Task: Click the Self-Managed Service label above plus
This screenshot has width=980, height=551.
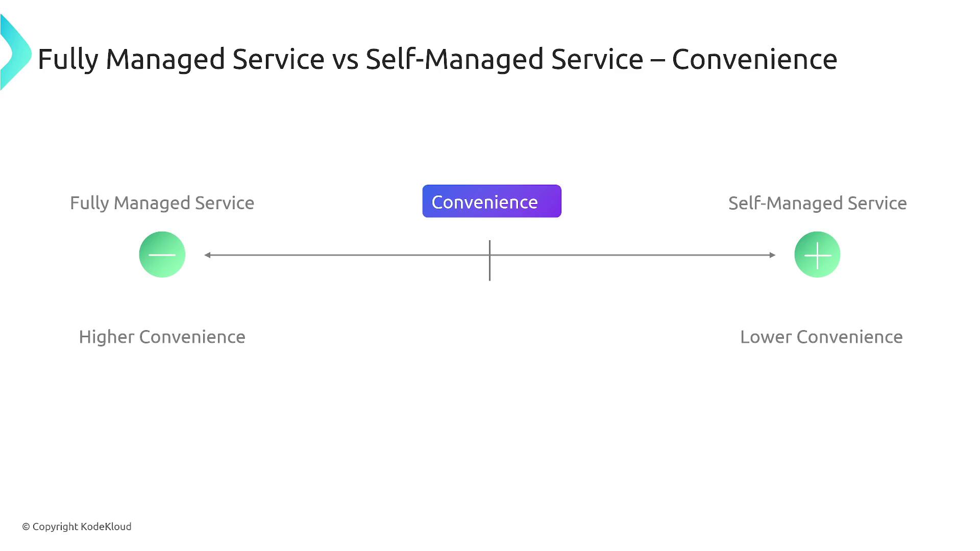Action: point(817,203)
